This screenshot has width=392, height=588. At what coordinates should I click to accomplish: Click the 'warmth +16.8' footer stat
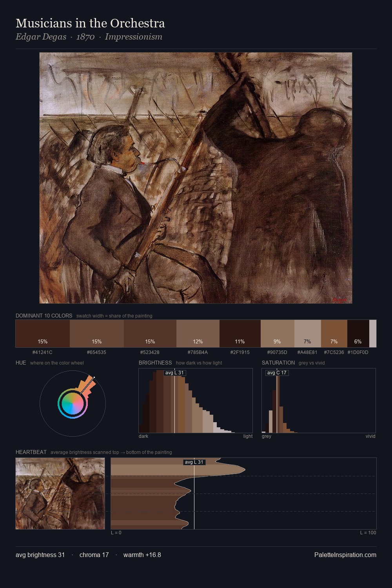tap(142, 555)
